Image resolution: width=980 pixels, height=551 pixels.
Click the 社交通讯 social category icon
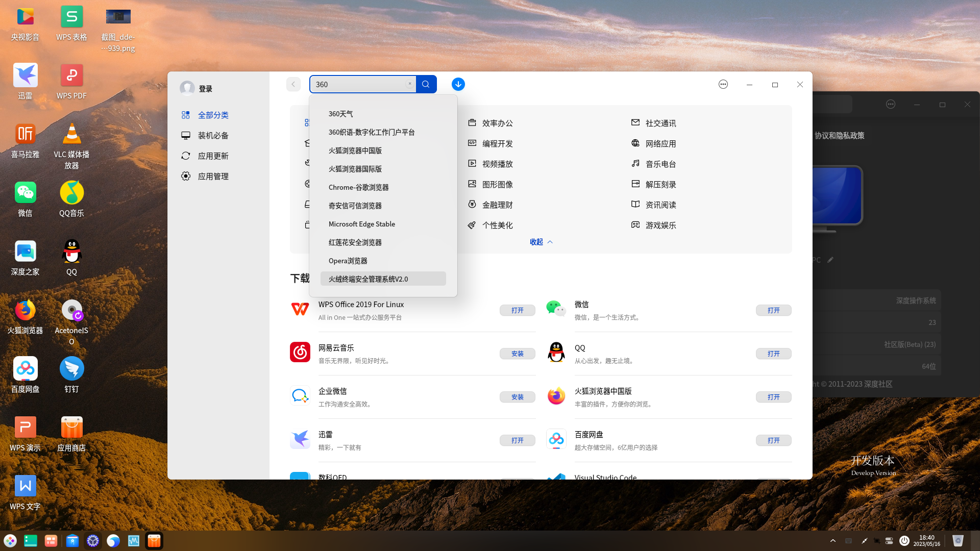pyautogui.click(x=635, y=122)
